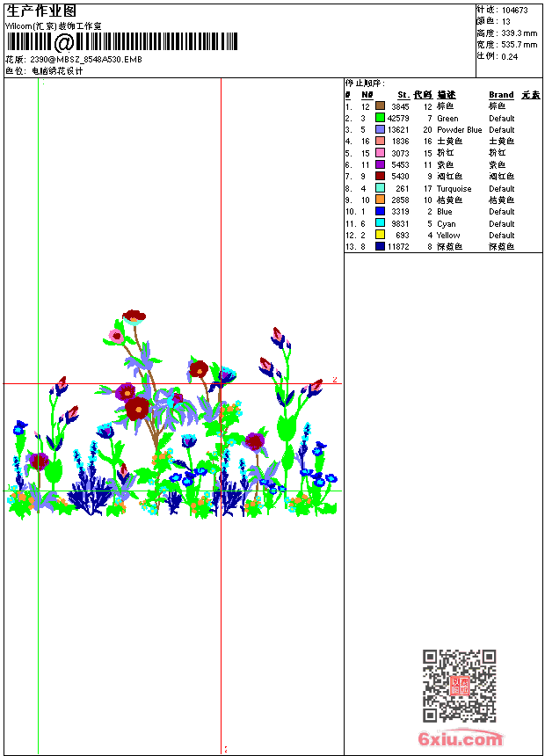The height and width of the screenshot is (756, 545).
Task: Click the stitch count value 104673
Action: (x=514, y=11)
